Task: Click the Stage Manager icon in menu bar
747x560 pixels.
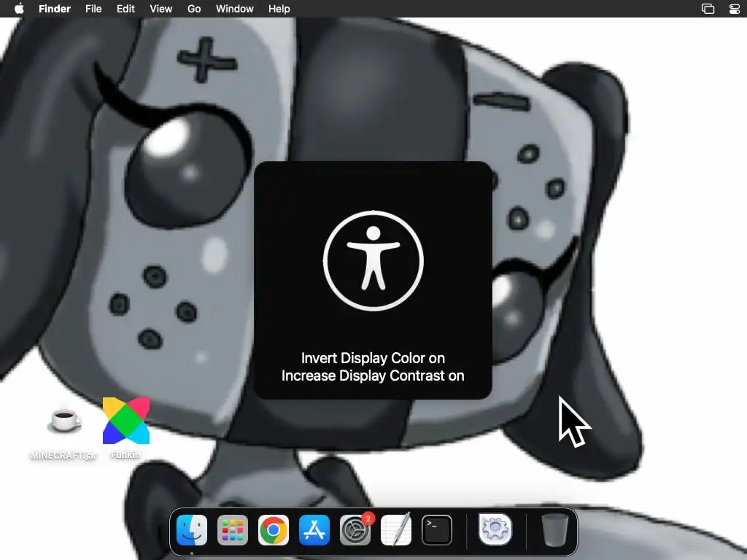Action: [x=708, y=9]
